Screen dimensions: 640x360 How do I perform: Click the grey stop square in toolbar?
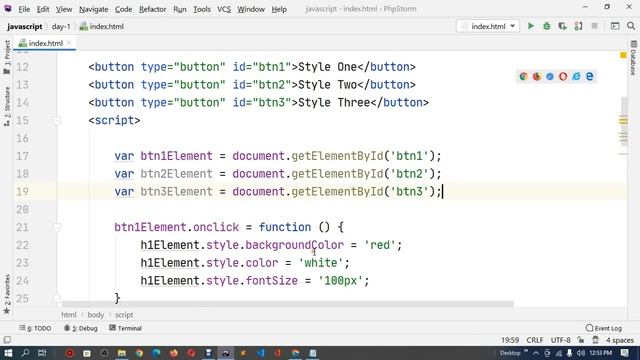point(594,26)
